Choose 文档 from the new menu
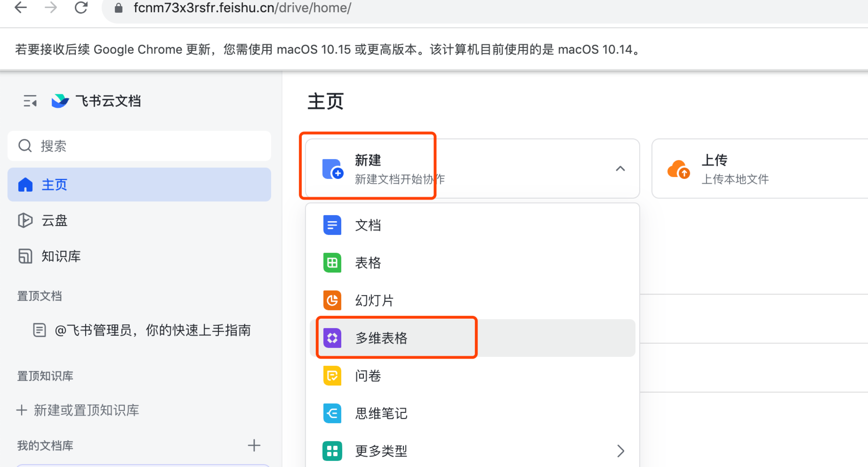 (368, 225)
